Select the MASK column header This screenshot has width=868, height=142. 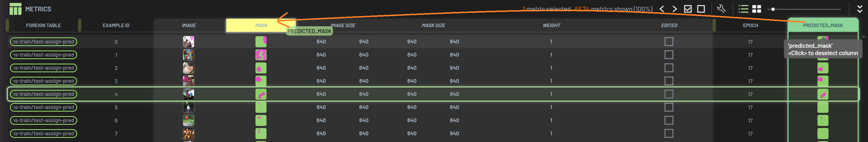261,25
